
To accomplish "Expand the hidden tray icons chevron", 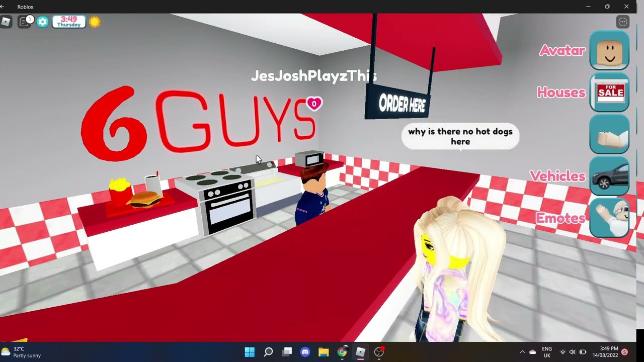I will (522, 352).
